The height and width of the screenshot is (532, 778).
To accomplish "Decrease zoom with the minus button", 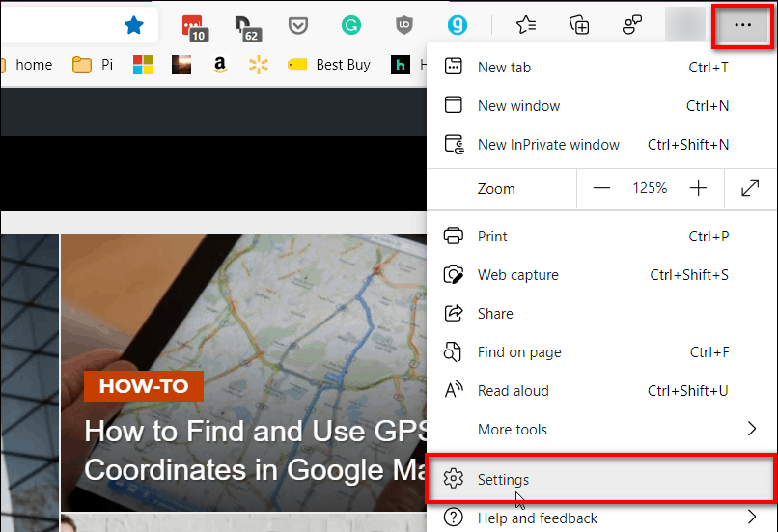I will pyautogui.click(x=601, y=188).
